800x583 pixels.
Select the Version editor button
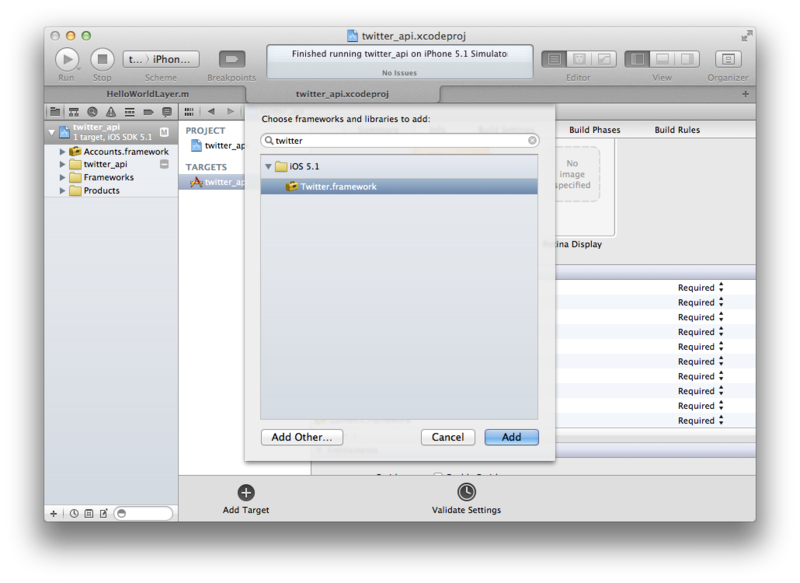coord(604,59)
